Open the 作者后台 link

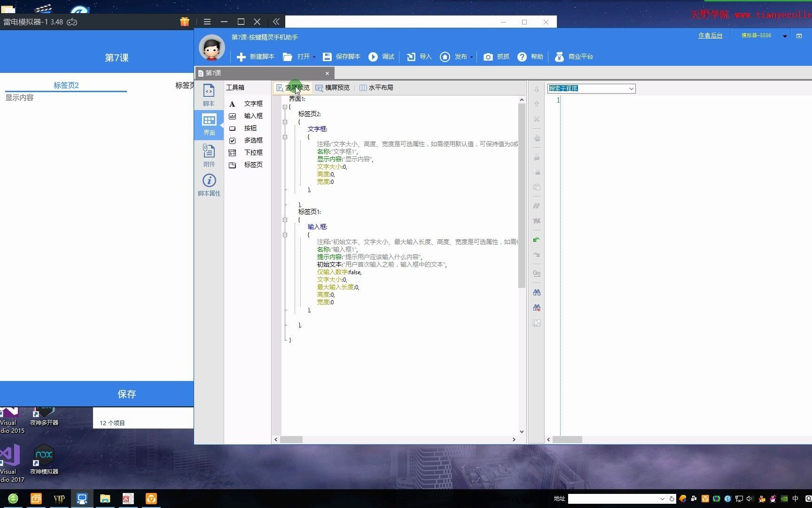[x=710, y=36]
